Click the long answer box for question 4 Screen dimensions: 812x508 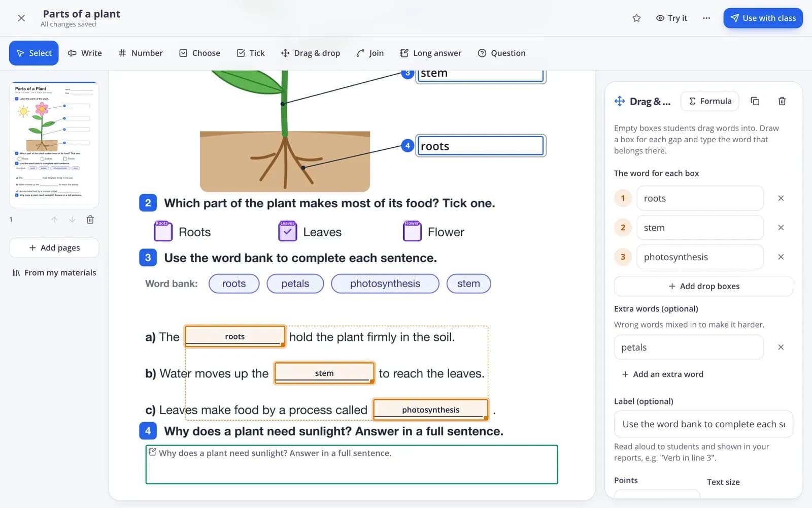pos(352,465)
